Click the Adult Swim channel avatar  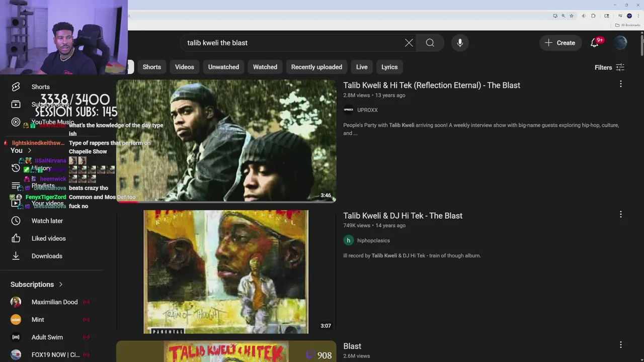(16, 337)
